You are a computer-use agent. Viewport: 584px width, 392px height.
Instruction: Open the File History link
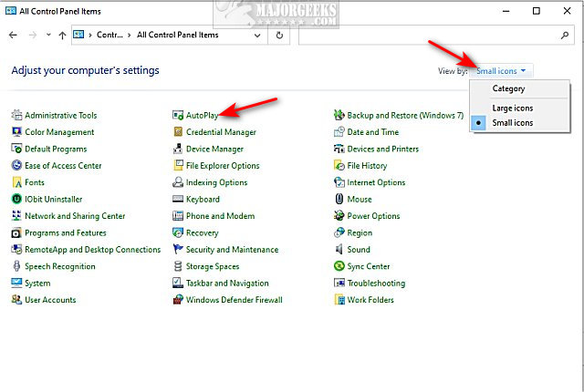click(367, 166)
